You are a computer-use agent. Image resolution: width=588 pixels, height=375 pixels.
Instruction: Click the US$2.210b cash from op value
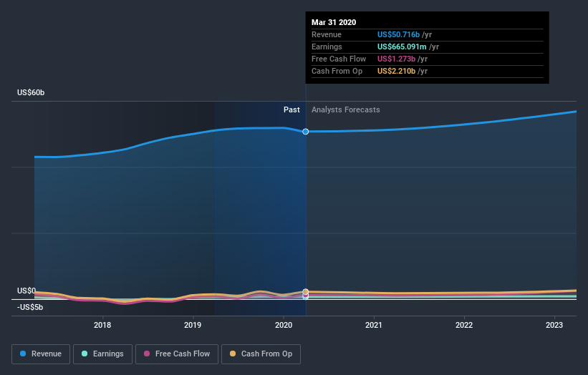click(x=396, y=71)
